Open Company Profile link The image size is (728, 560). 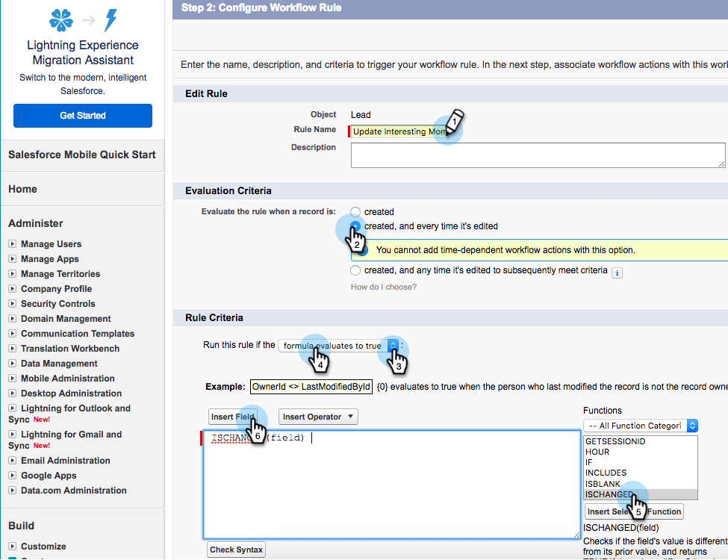coord(56,289)
